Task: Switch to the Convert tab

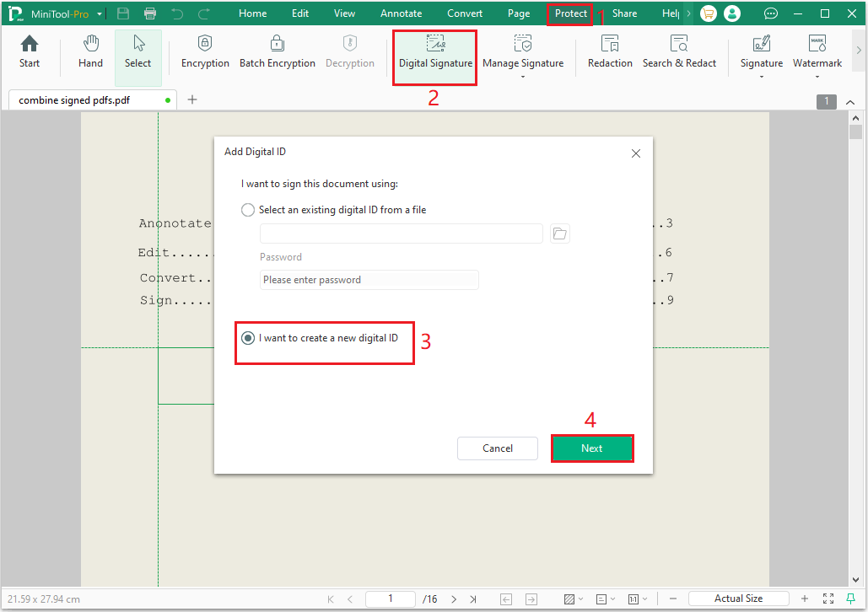Action: [465, 13]
